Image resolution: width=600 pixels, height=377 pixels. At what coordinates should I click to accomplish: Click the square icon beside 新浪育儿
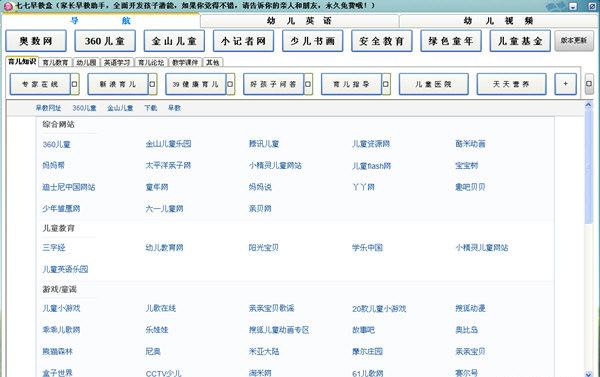[153, 84]
